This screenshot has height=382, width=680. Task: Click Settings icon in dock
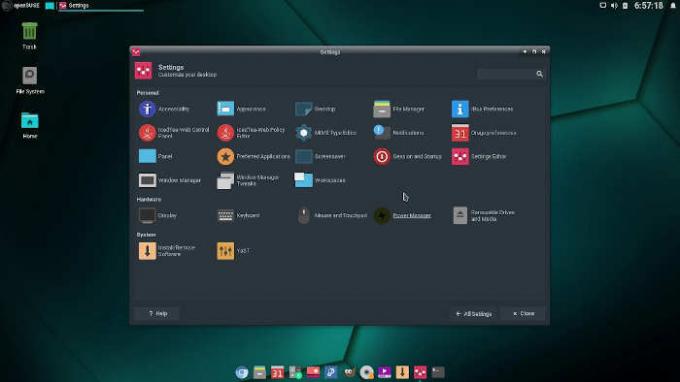click(420, 372)
